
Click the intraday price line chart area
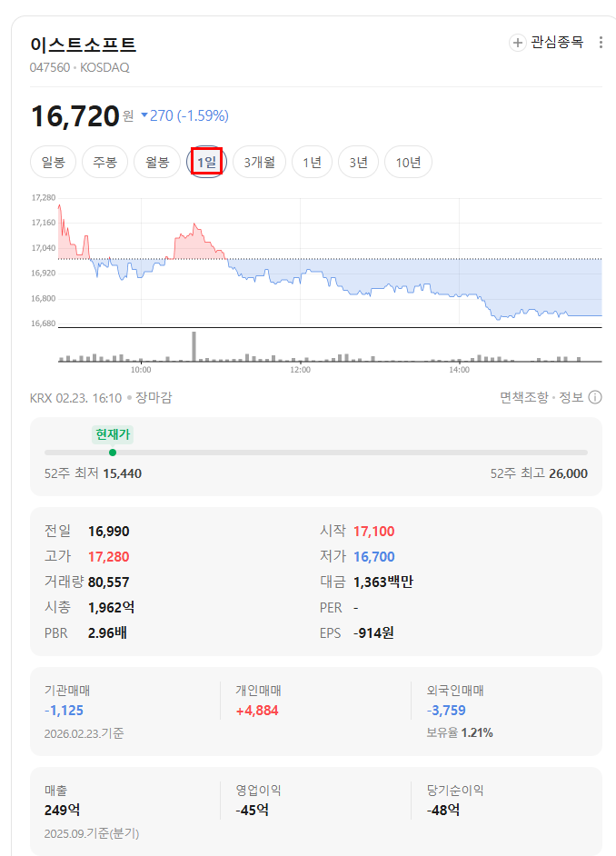click(x=330, y=262)
